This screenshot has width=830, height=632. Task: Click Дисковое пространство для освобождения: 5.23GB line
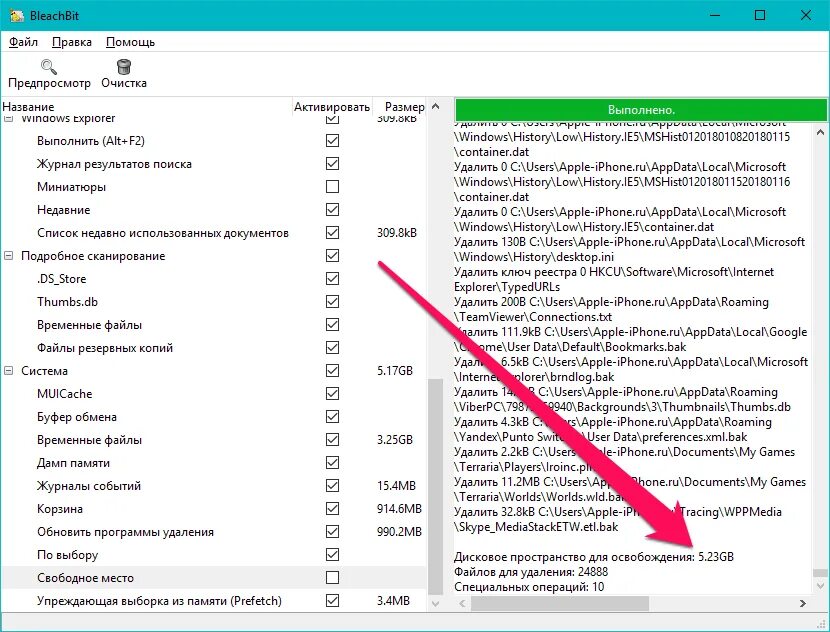pyautogui.click(x=594, y=557)
